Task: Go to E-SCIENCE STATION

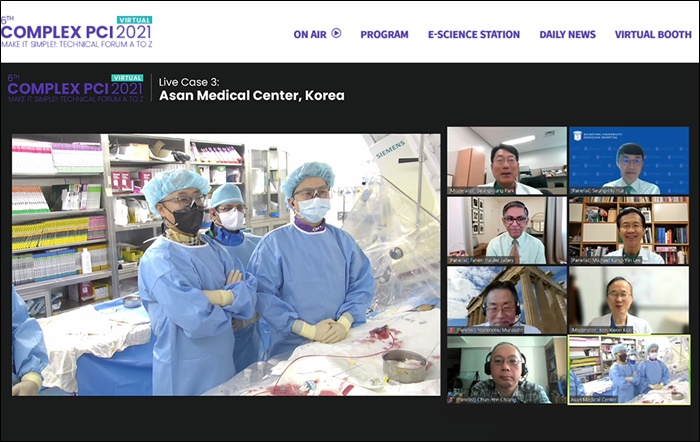Action: click(x=474, y=35)
